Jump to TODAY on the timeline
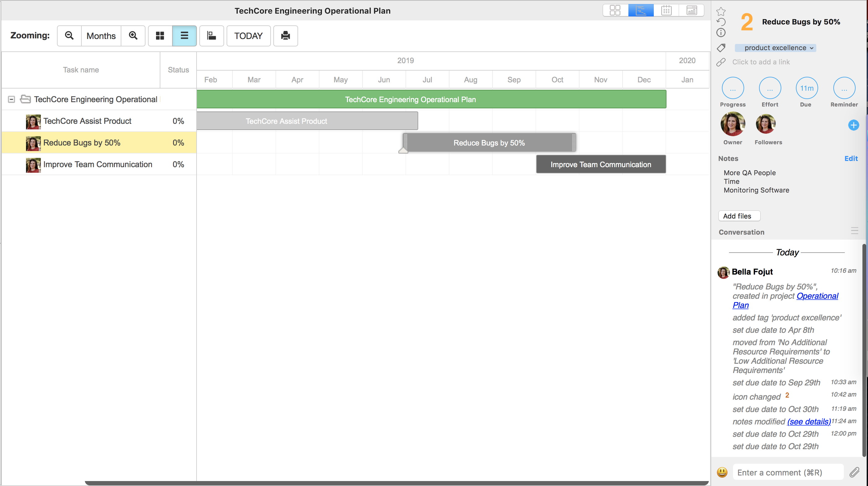 [248, 36]
